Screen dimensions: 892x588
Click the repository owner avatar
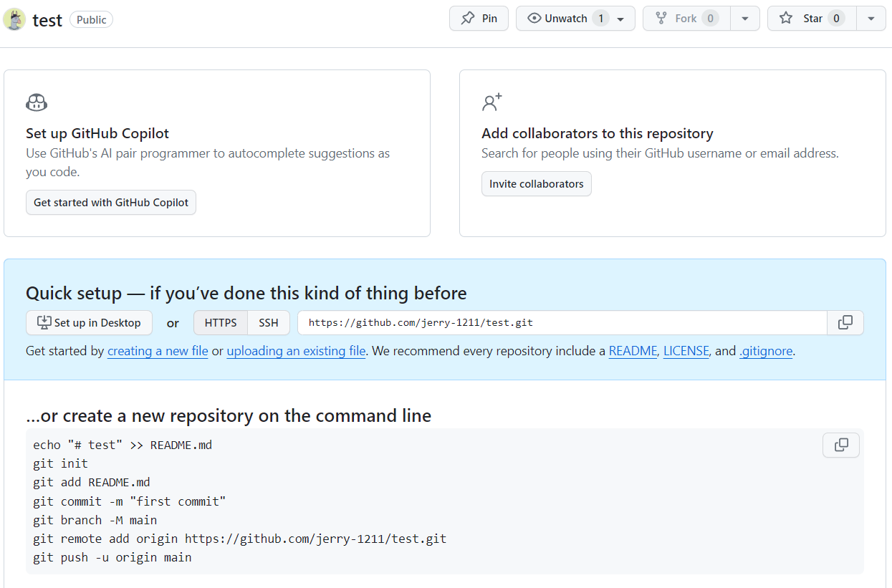[x=15, y=19]
